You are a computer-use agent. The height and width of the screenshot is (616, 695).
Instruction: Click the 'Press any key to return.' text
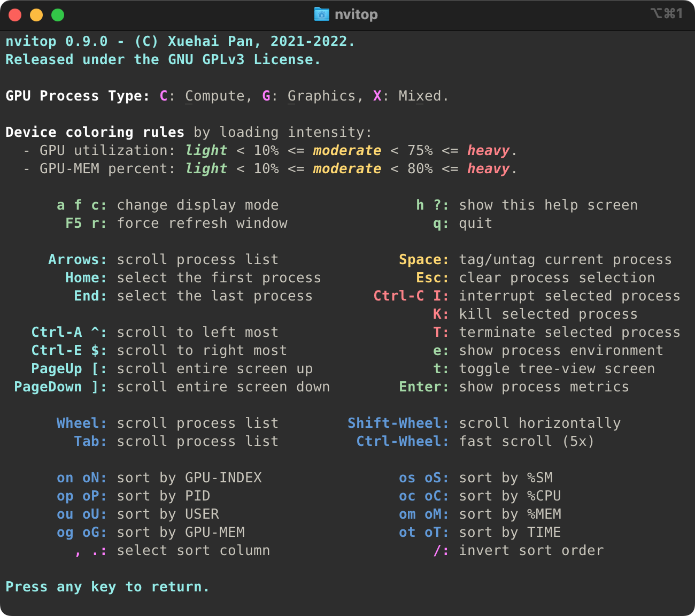(x=107, y=587)
